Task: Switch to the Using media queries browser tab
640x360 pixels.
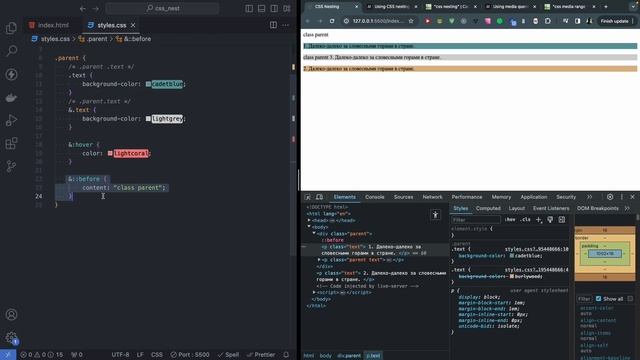Action: [510, 7]
